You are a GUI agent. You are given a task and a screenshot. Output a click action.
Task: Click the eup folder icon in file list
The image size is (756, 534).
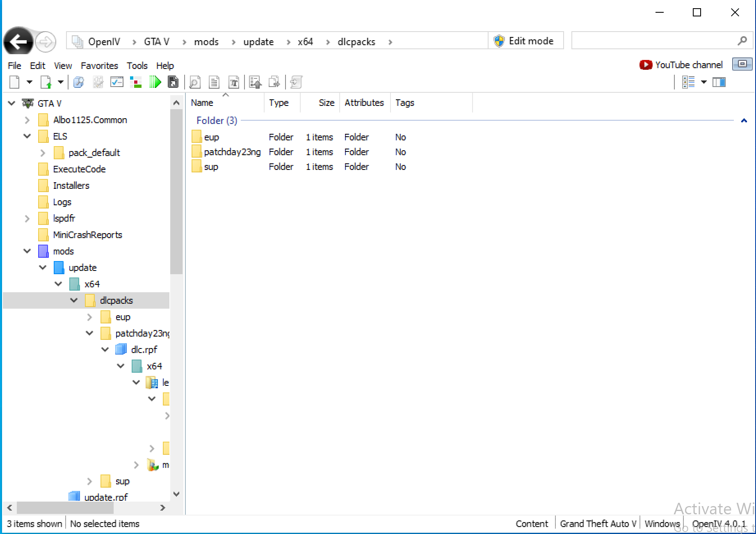196,137
